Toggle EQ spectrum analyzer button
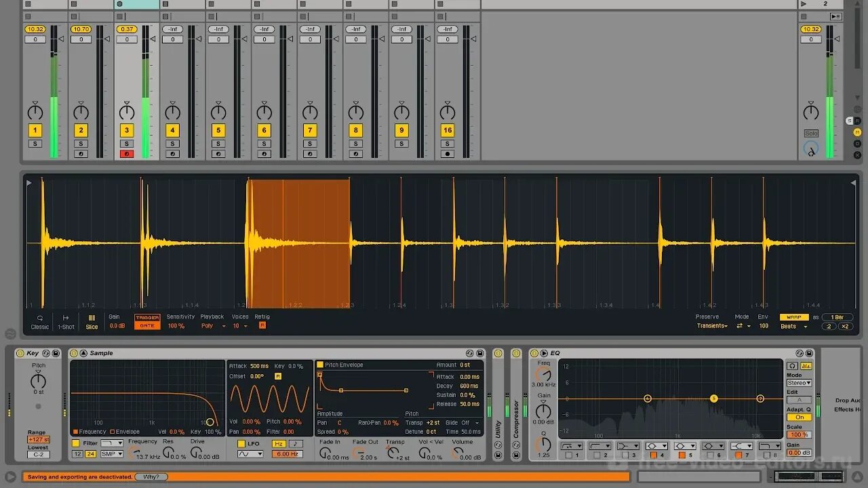 click(x=806, y=366)
